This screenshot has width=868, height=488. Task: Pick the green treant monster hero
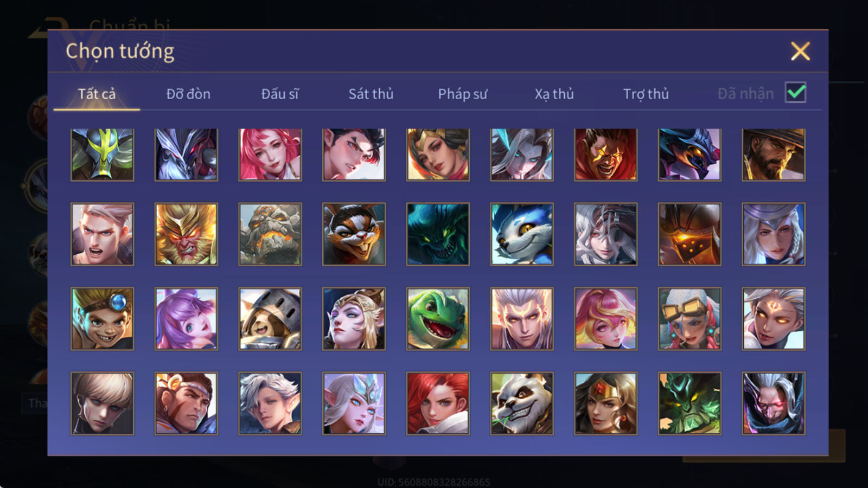690,403
